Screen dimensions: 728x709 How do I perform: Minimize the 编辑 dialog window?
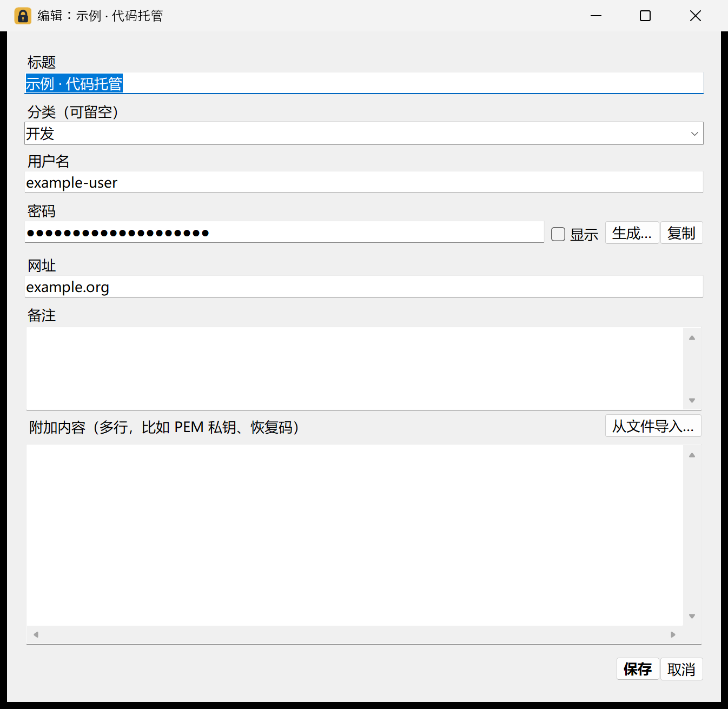pyautogui.click(x=596, y=16)
